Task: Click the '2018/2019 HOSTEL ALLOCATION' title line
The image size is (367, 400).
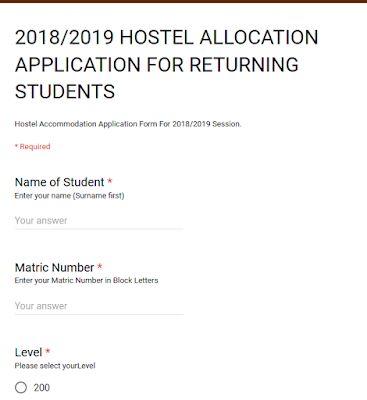Action: [x=167, y=37]
